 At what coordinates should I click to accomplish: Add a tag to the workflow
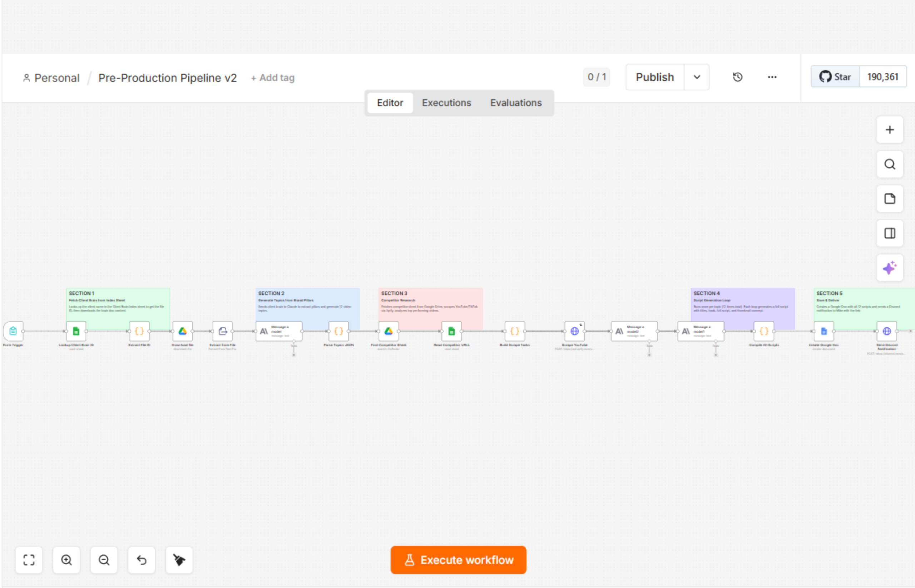273,78
